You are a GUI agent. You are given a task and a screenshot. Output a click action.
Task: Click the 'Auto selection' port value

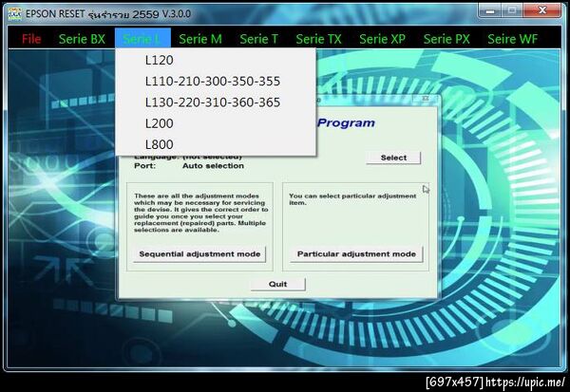point(213,166)
